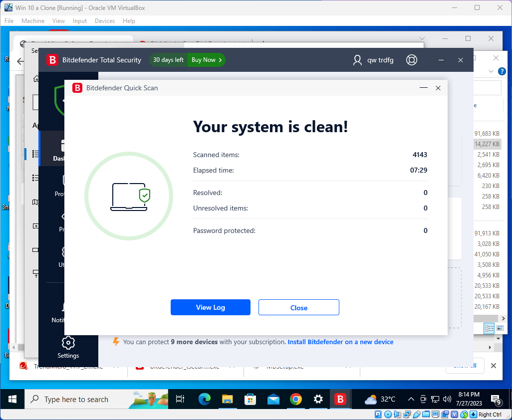Switch Explorer to large icons view
Image resolution: width=512 pixels, height=420 pixels.
[500, 328]
